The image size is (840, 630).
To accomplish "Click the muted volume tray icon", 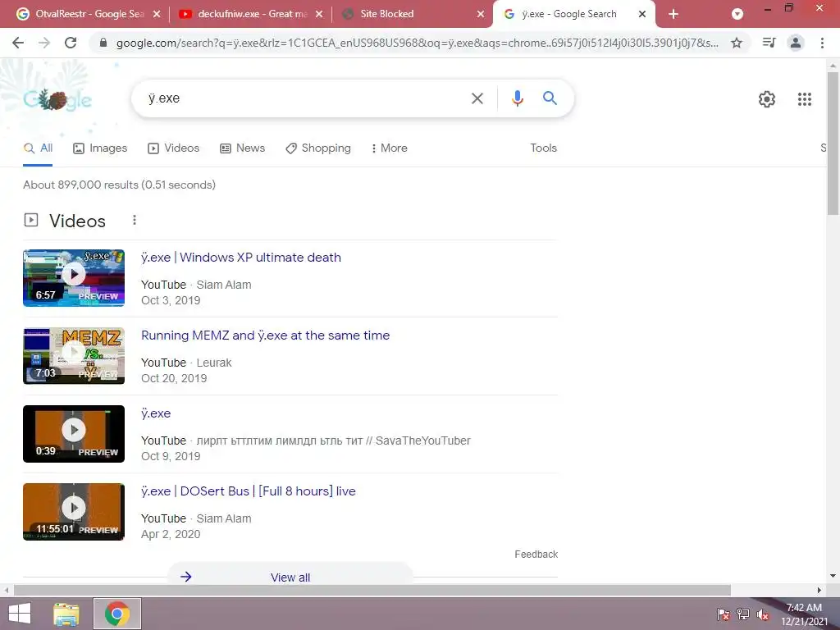I will click(763, 614).
